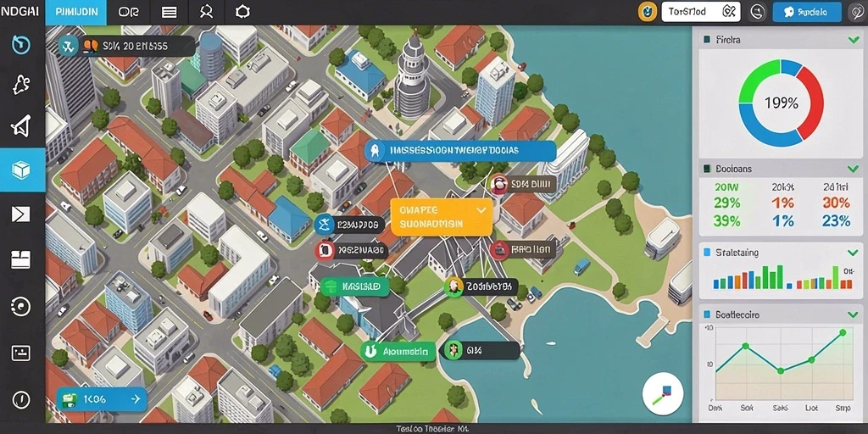Viewport: 868px width, 434px height.
Task: Collapse the Boatlecciro panel with green chevron
Action: pyautogui.click(x=853, y=315)
